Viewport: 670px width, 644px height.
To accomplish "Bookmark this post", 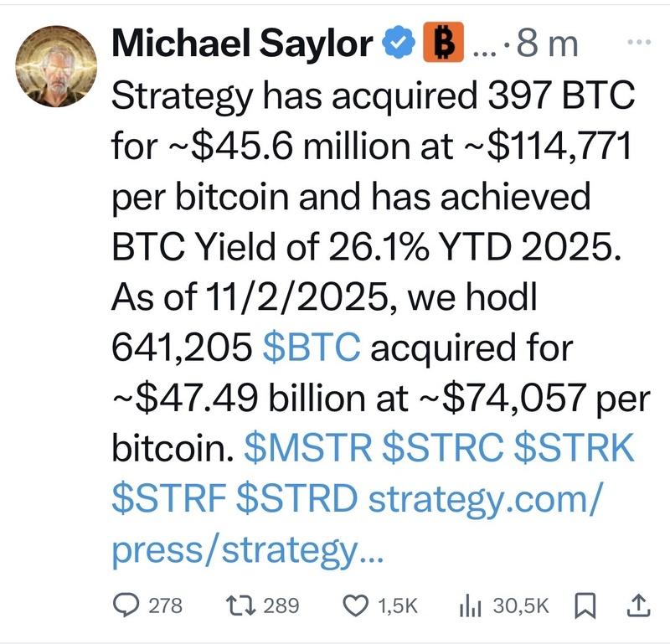I will pyautogui.click(x=586, y=605).
